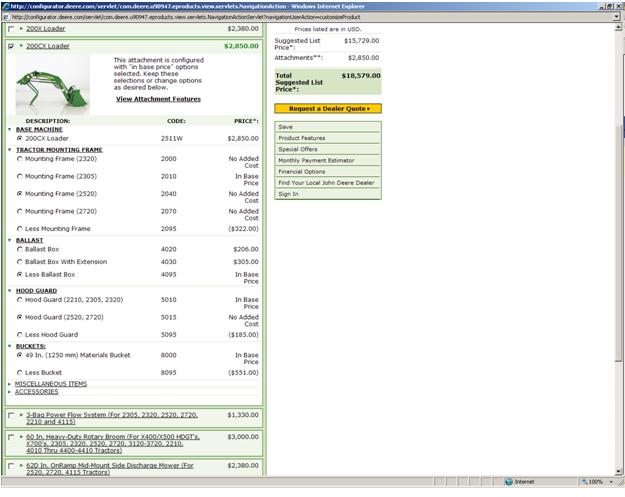Click the Internet zone globe icon
The image size is (625, 497).
point(509,482)
